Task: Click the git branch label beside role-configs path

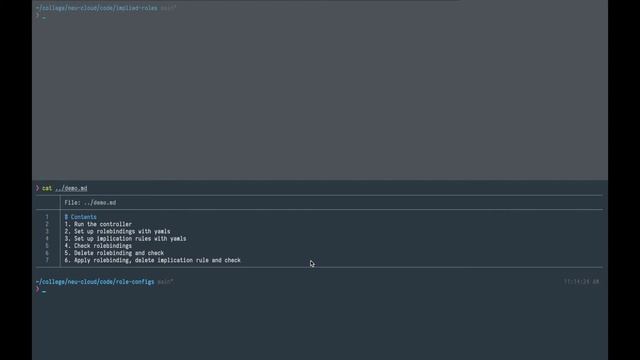Action: click(165, 282)
